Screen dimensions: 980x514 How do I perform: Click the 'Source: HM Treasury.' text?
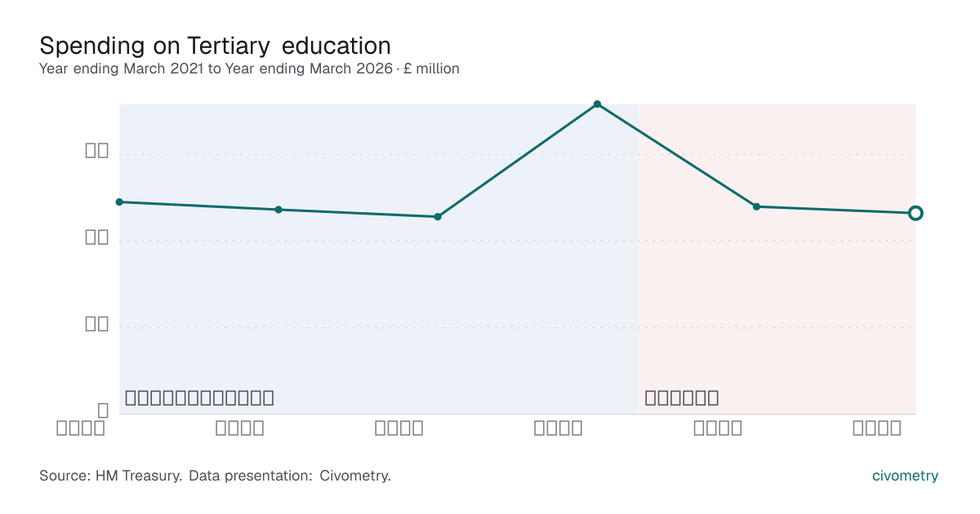tap(110, 476)
